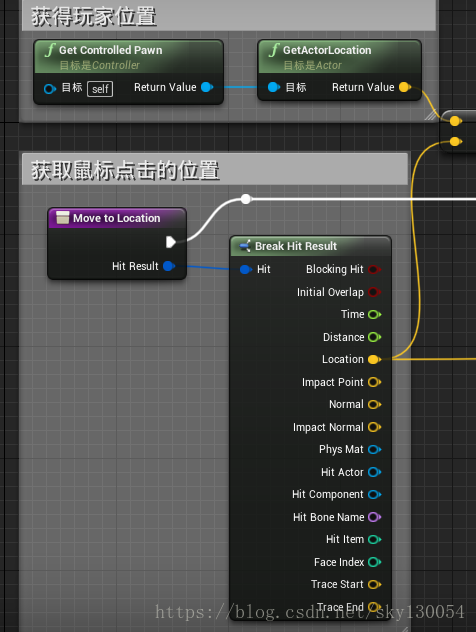Select the Move to Location event node title
Screen dimensions: 476x632
[116, 218]
